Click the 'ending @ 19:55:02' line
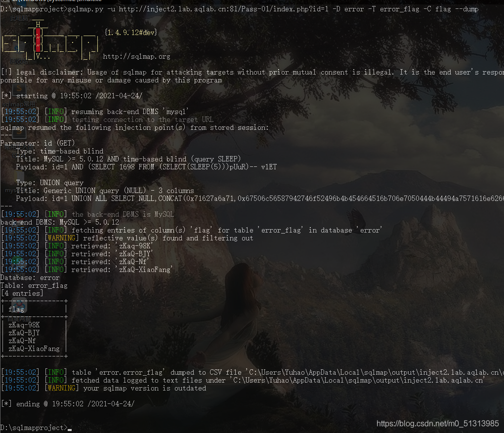The height and width of the screenshot is (433, 504). (x=68, y=404)
